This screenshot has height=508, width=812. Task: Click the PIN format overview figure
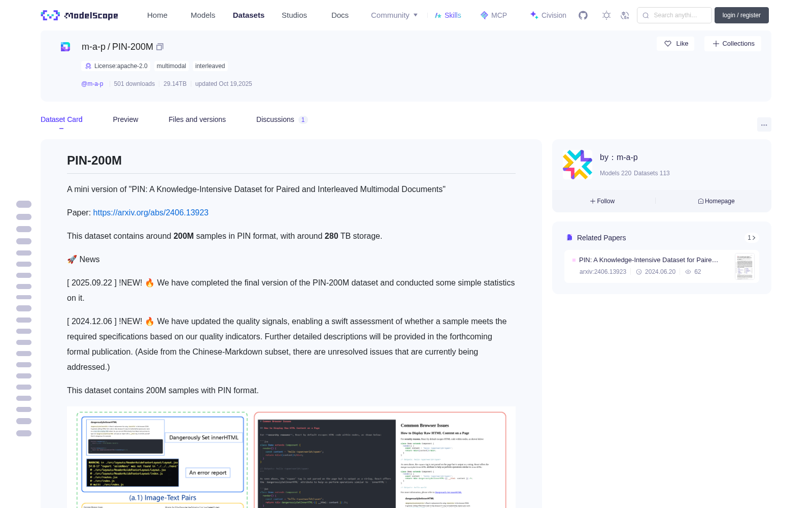click(x=291, y=457)
